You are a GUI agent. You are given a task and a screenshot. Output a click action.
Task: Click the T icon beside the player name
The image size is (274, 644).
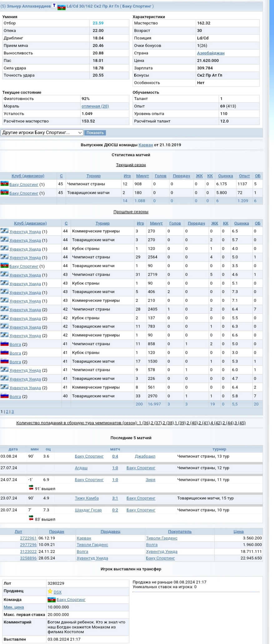click(x=54, y=6)
